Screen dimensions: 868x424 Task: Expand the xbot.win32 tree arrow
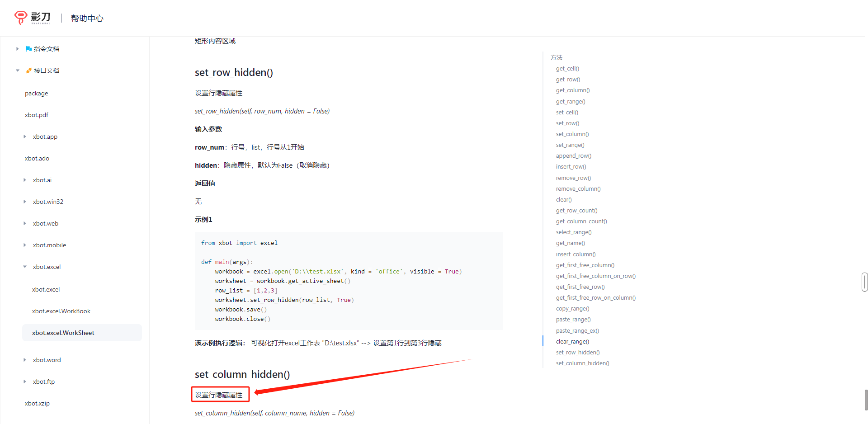click(x=25, y=202)
